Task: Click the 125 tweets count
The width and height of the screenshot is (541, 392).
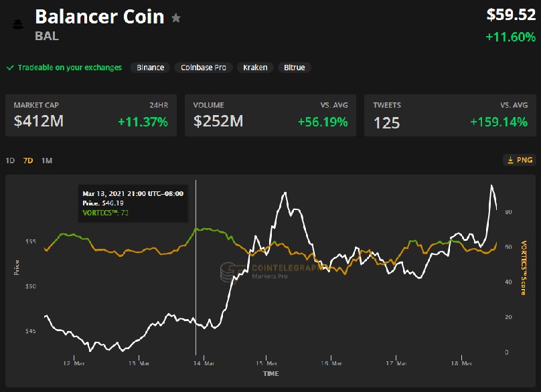Action: (x=387, y=123)
